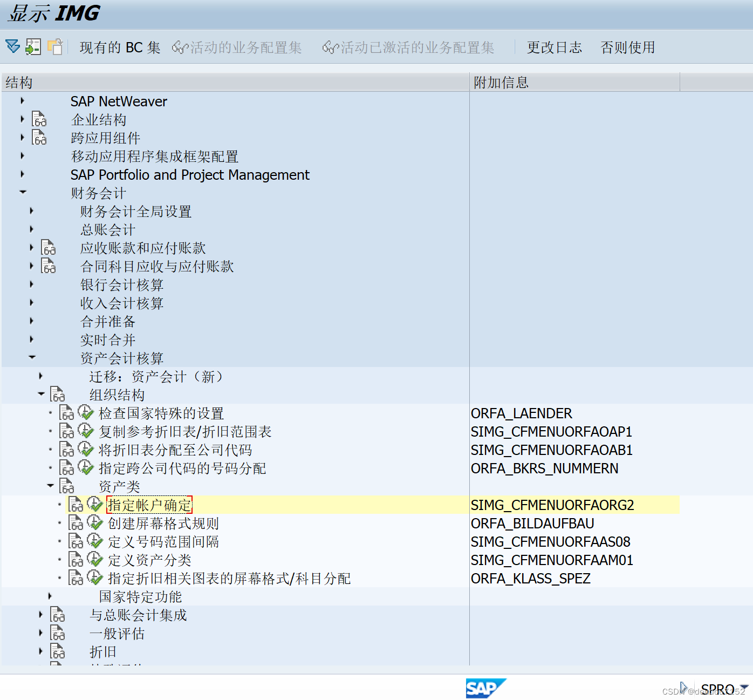
Task: Execute activity icon for 复制参考折旧表/折旧范围表
Action: click(86, 431)
